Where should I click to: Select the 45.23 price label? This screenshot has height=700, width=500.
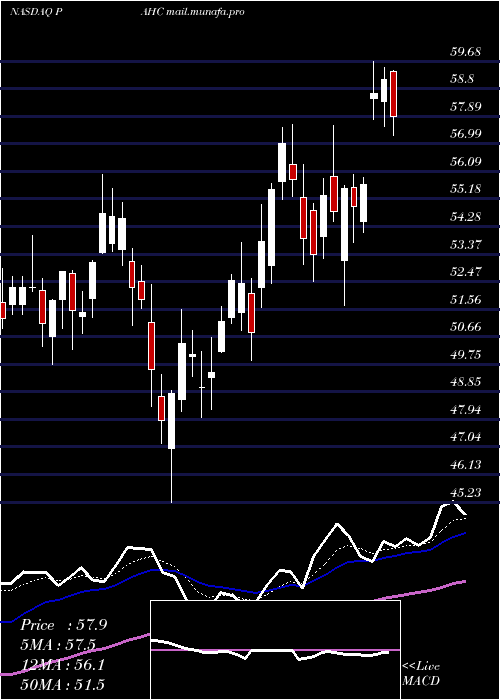466,493
